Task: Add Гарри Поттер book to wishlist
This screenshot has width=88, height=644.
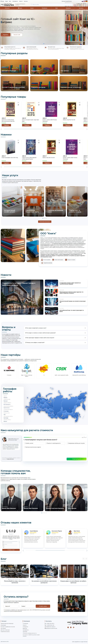Action: [x=39, y=140]
